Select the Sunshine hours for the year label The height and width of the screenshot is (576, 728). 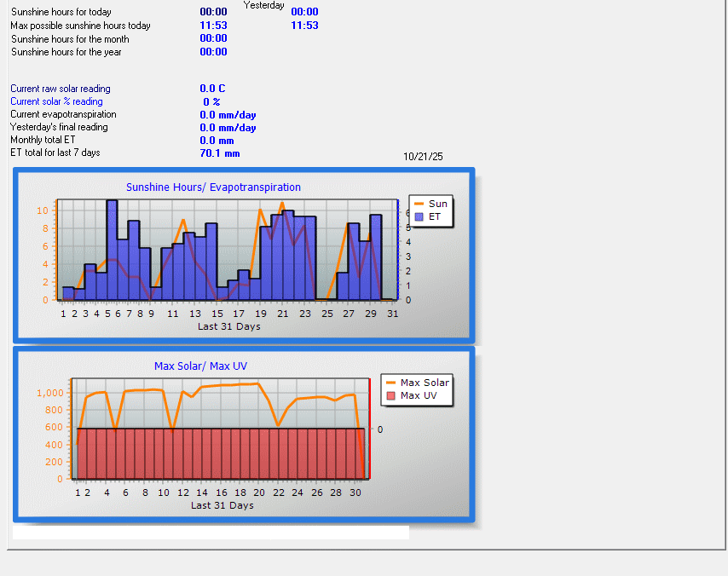tap(66, 52)
